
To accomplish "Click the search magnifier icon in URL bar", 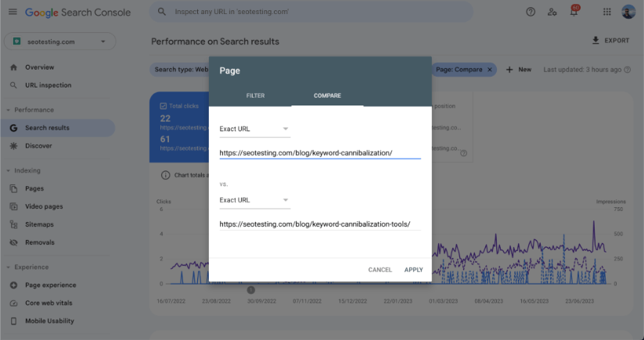I will tap(162, 12).
